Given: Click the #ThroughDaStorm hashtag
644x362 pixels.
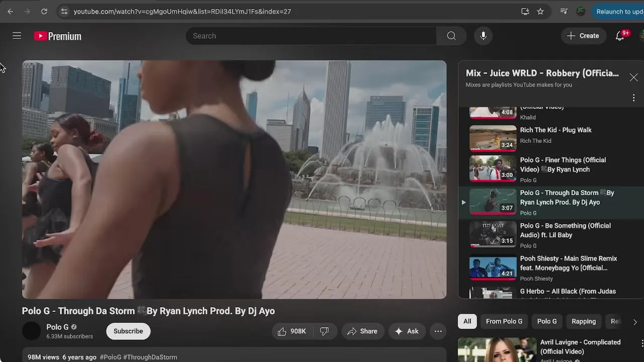Looking at the screenshot, I should tap(150, 357).
